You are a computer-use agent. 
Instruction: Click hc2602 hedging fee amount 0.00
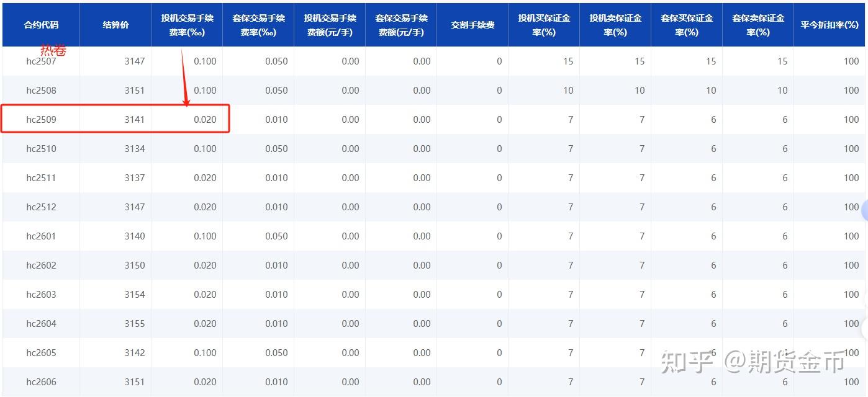pos(422,265)
